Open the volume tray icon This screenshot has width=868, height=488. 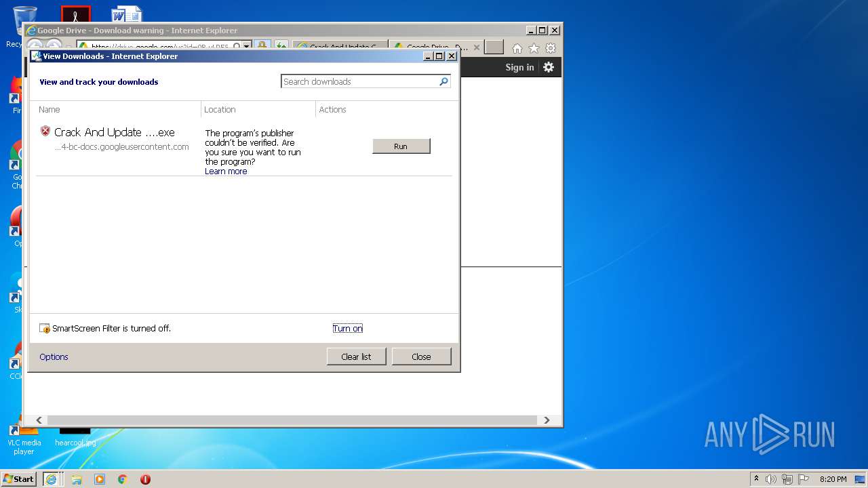coord(771,479)
